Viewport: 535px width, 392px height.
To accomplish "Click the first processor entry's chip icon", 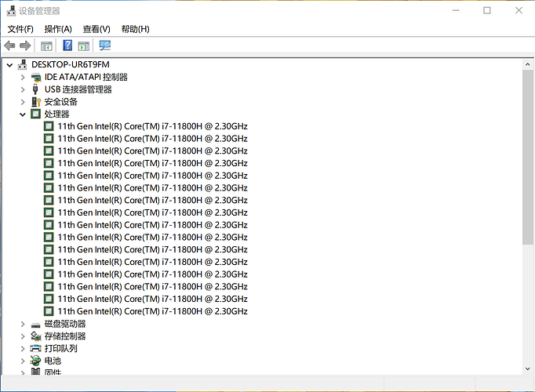I will point(49,126).
